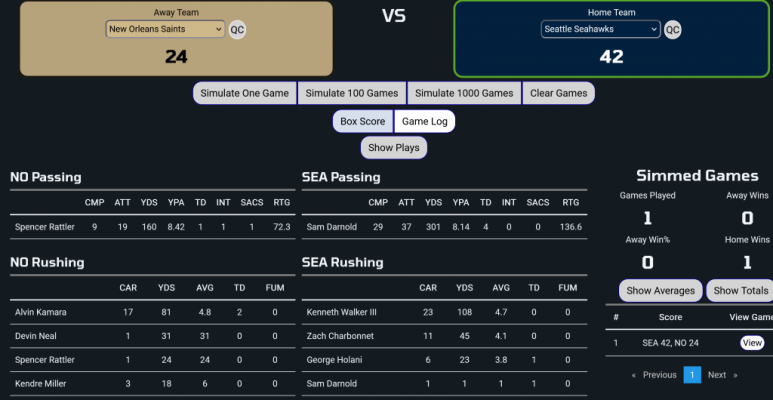Viewport: 773px width, 400px height.
Task: Select page 1 in pagination
Action: 692,375
